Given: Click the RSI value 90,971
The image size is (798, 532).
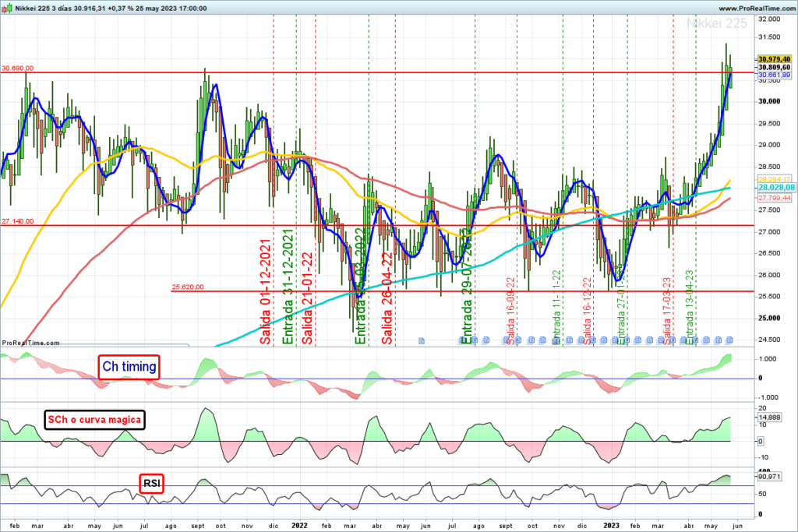Looking at the screenshot, I should coord(769,477).
